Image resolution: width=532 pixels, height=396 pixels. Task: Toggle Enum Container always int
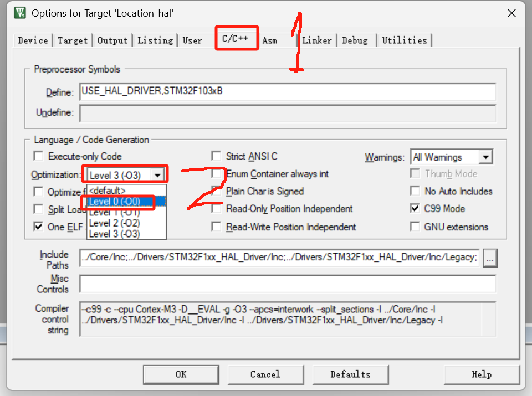(216, 173)
